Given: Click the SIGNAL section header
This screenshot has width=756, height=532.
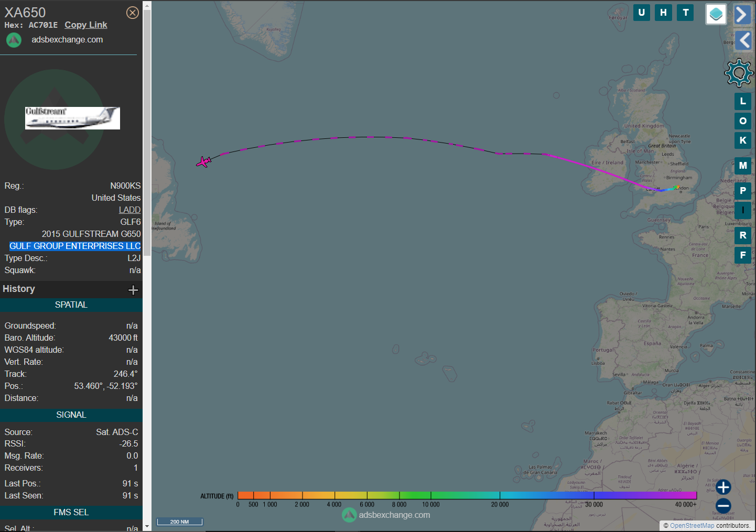Looking at the screenshot, I should [71, 415].
